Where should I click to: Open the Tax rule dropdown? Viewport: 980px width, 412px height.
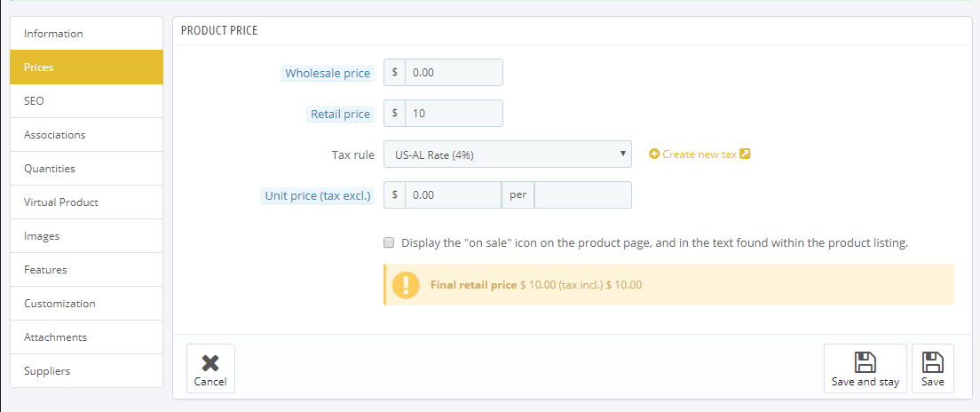click(508, 154)
